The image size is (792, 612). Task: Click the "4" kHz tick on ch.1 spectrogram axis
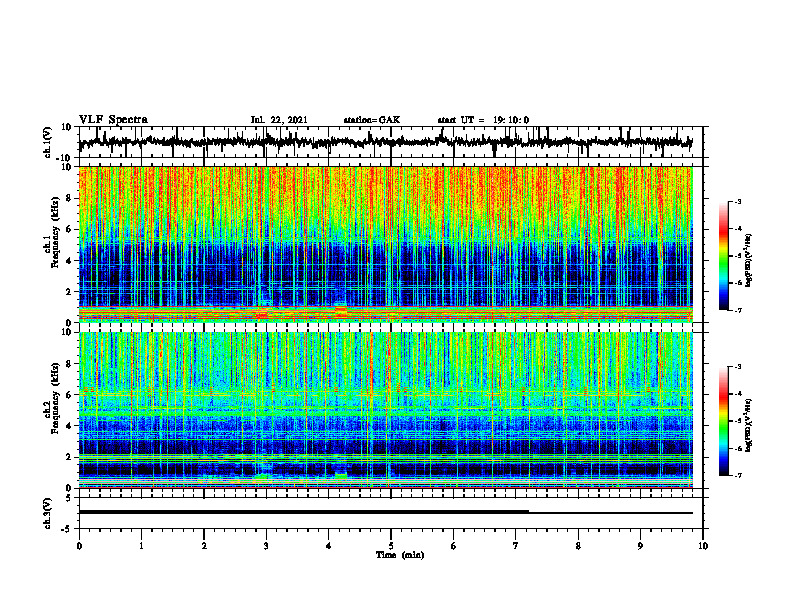70,261
